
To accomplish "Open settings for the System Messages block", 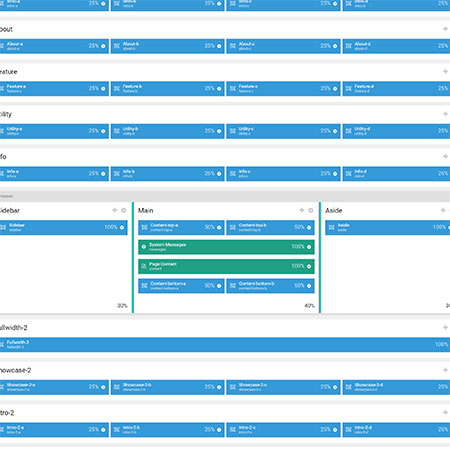I will (x=309, y=247).
